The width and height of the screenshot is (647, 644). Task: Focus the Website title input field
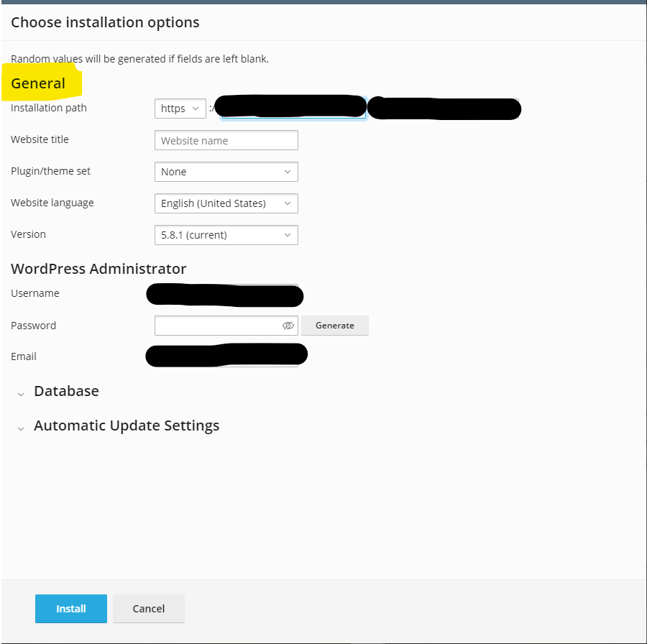[226, 140]
